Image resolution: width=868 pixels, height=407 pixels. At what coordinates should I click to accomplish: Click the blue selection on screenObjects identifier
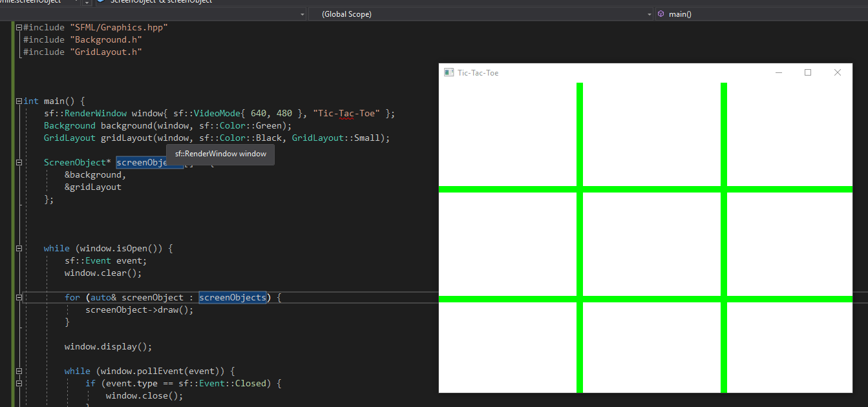pos(233,297)
